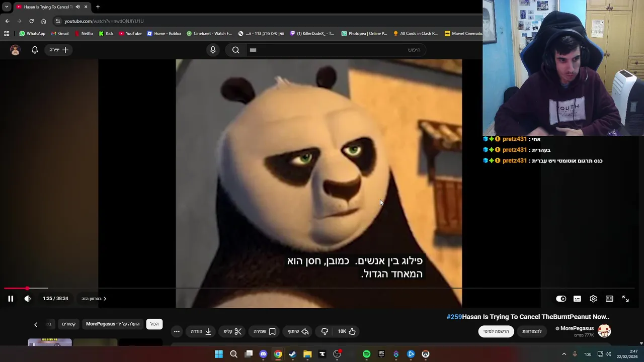Open the MorePegasus channel name link

tap(577, 328)
